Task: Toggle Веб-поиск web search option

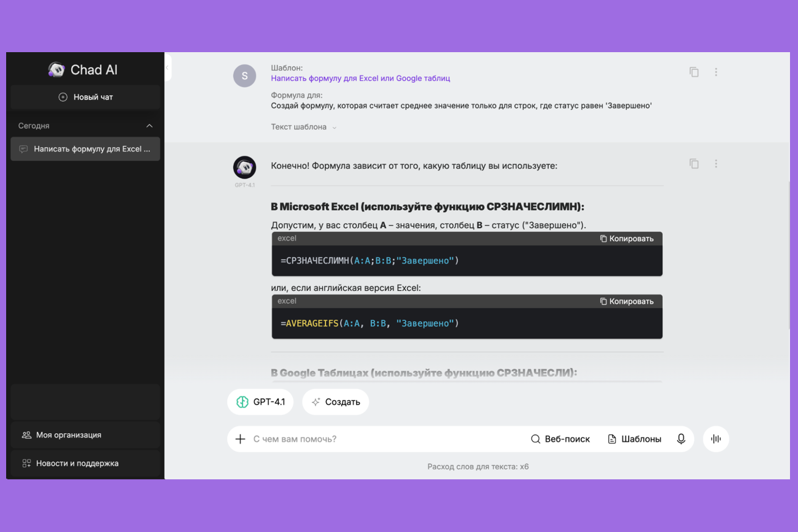Action: pos(560,439)
